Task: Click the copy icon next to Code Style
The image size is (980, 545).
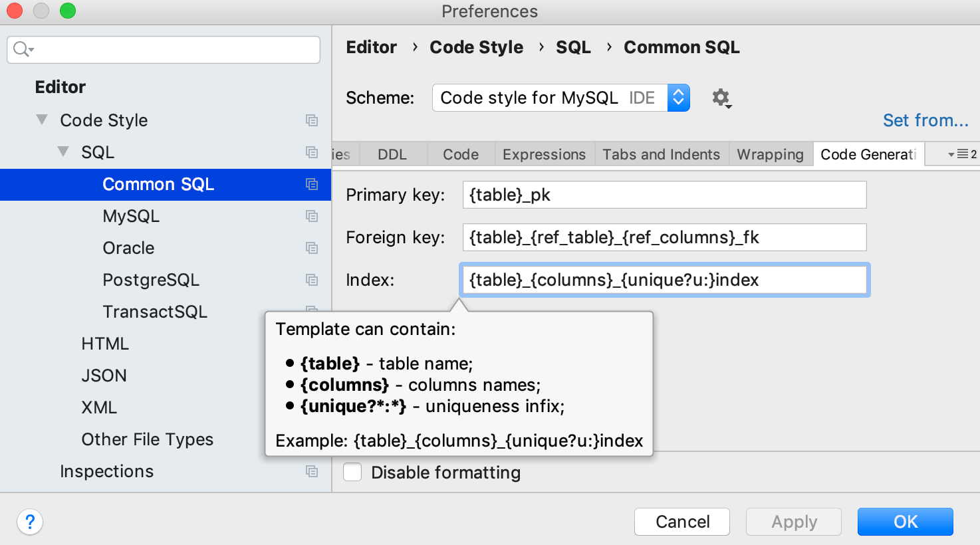Action: 312,120
